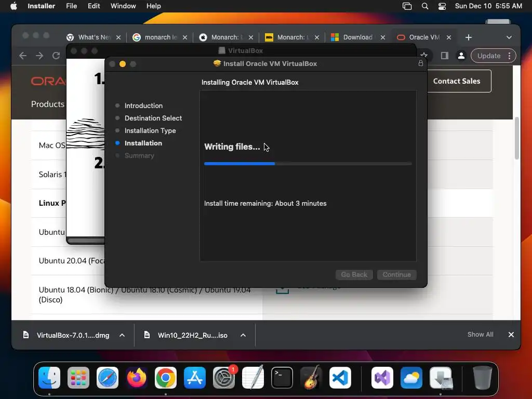Select the Installation Type step

pos(150,130)
